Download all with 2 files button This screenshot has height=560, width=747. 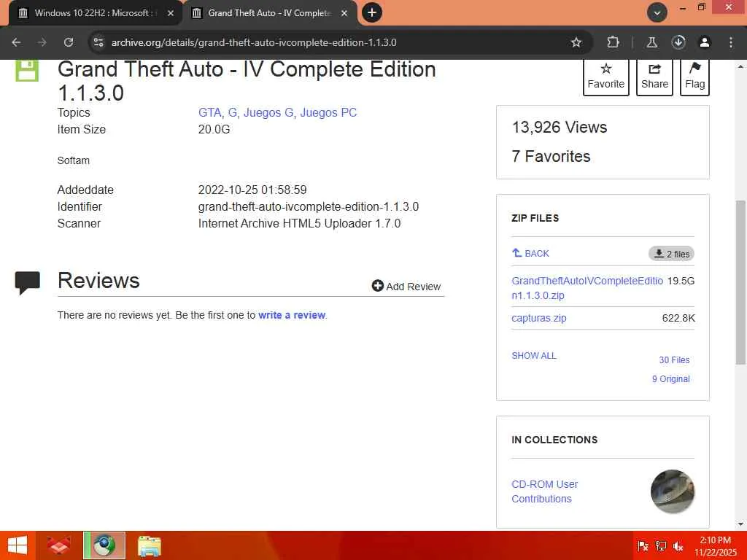point(671,254)
